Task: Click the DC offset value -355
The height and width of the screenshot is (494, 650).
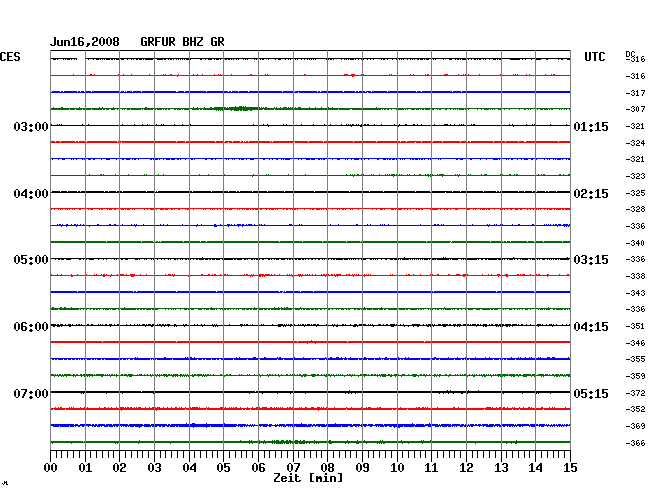Action: tap(635, 359)
